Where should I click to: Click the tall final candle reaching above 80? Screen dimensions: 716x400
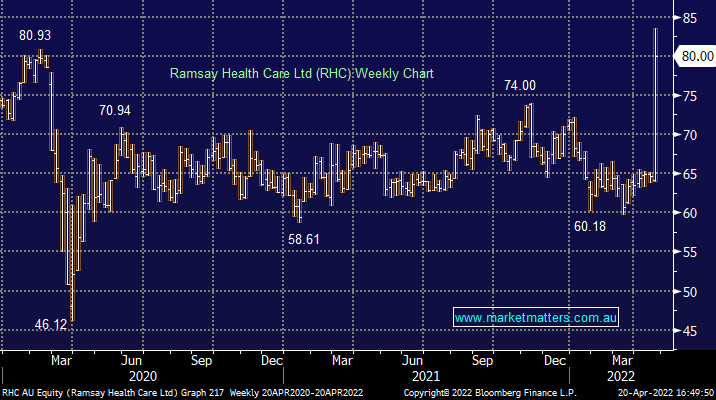[655, 100]
